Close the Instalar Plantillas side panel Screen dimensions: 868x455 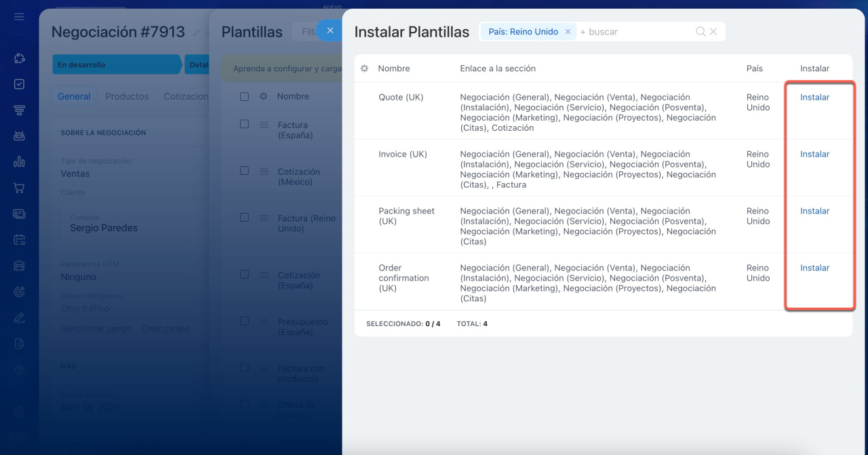point(330,31)
